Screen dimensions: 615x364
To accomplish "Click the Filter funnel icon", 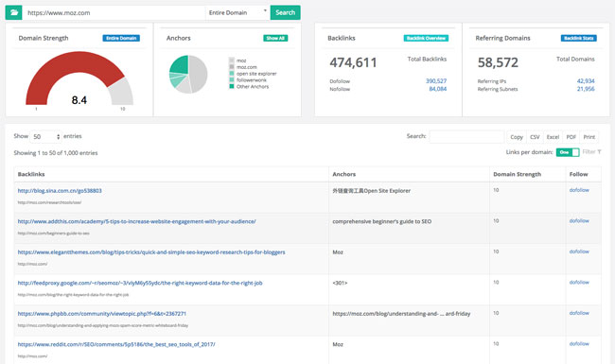I will (x=599, y=152).
